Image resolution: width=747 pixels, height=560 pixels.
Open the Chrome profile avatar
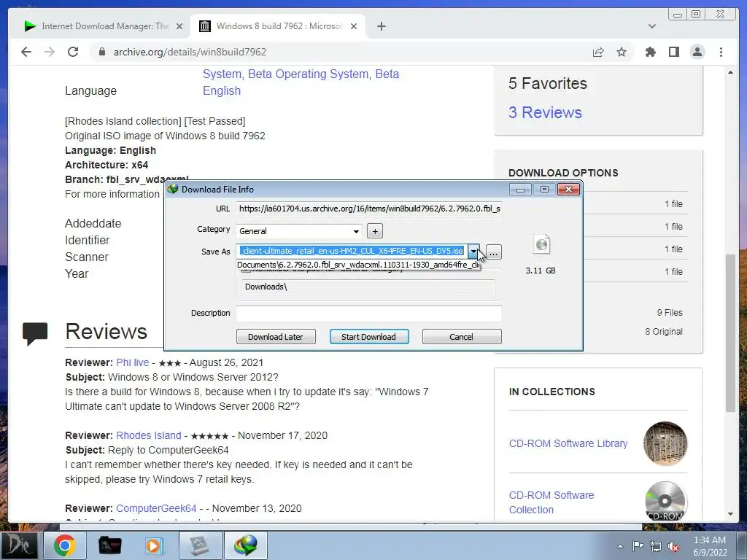pyautogui.click(x=697, y=52)
